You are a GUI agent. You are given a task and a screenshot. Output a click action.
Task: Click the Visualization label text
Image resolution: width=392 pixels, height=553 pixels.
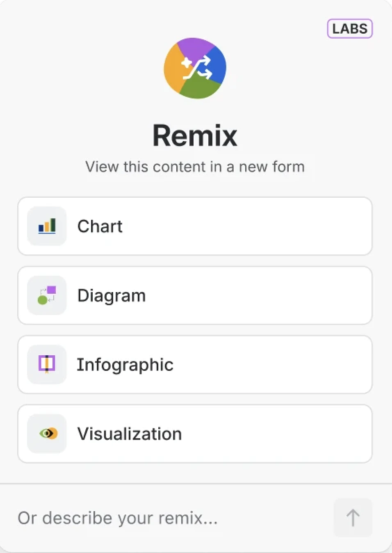[x=129, y=433]
